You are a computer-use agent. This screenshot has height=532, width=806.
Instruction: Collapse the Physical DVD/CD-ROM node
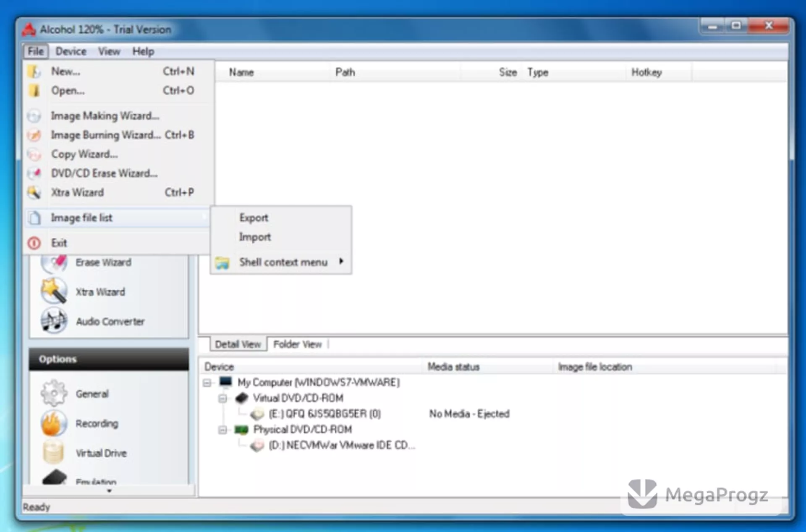click(223, 430)
